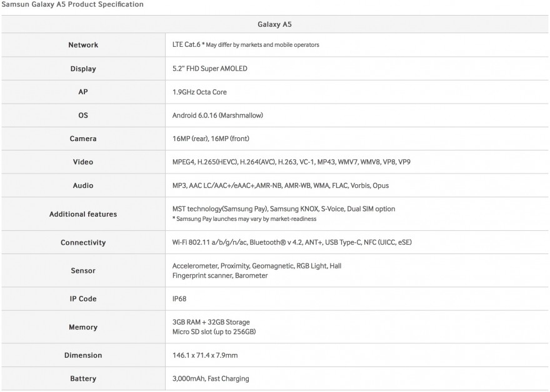Click the Micro SD slot memory text
Viewport: 550px width, 392px height.
pyautogui.click(x=214, y=331)
